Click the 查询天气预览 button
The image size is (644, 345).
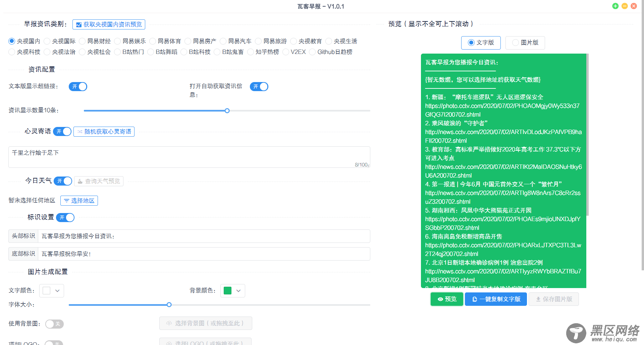coord(99,181)
